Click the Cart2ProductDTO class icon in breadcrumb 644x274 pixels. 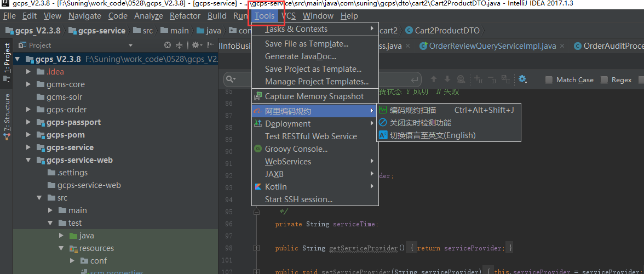click(x=409, y=30)
